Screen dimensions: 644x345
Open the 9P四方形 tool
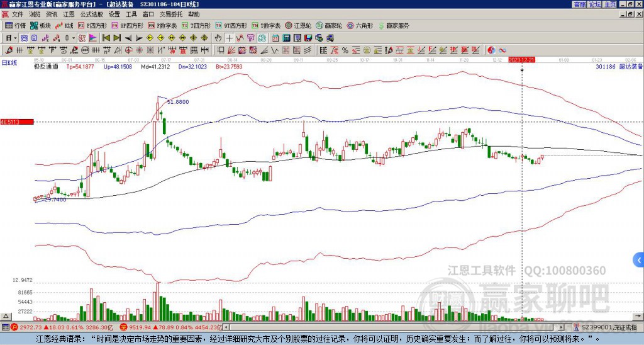click(x=127, y=25)
